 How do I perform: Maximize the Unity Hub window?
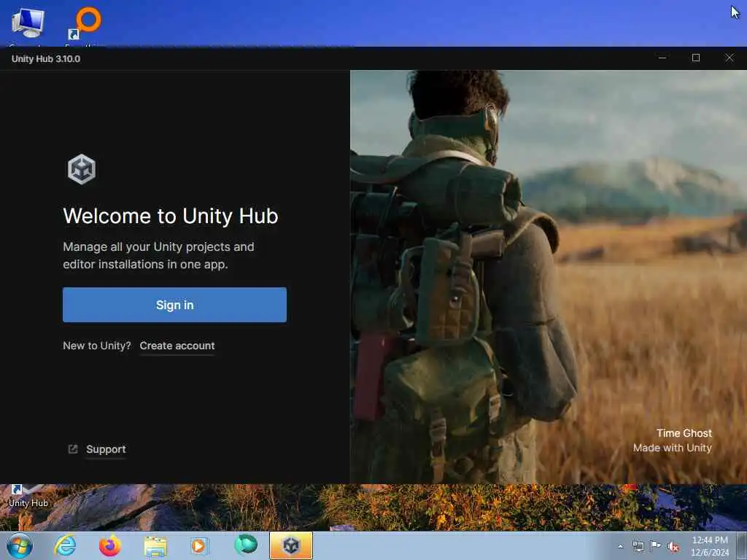tap(695, 58)
